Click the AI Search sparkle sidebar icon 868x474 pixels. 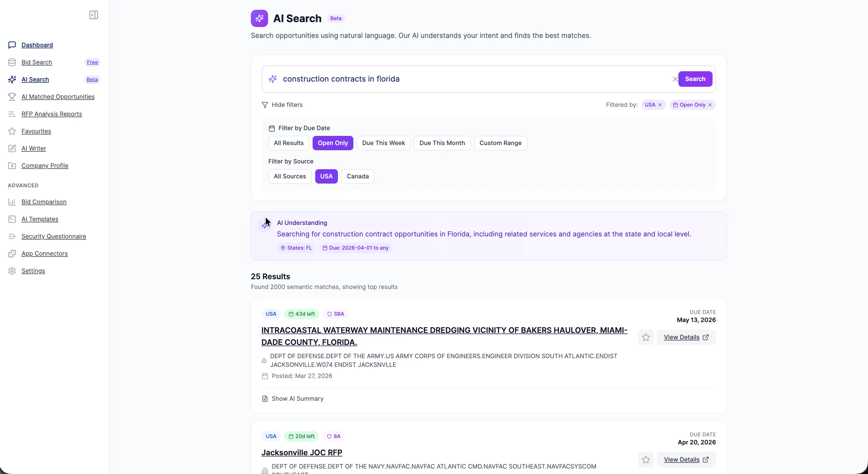12,80
